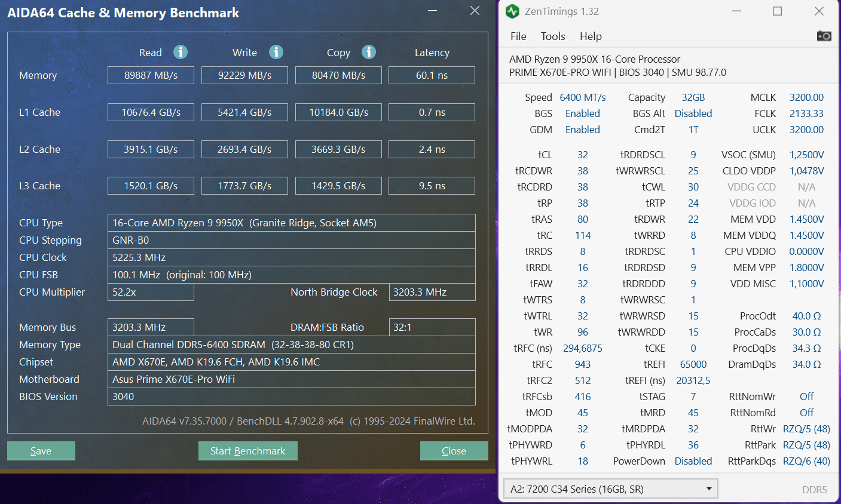Click the GDM value Enabled
This screenshot has width=841, height=504.
tap(583, 130)
